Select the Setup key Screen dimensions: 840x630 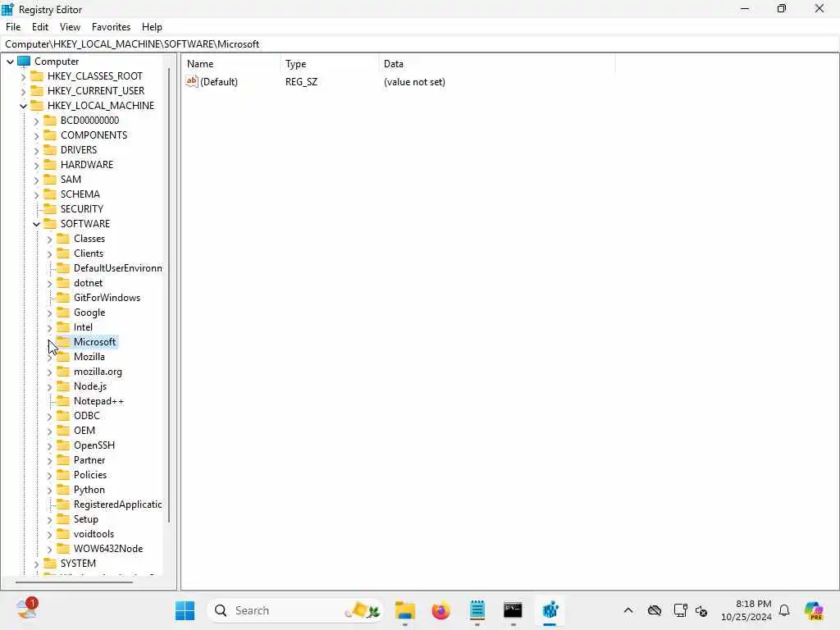(85, 519)
